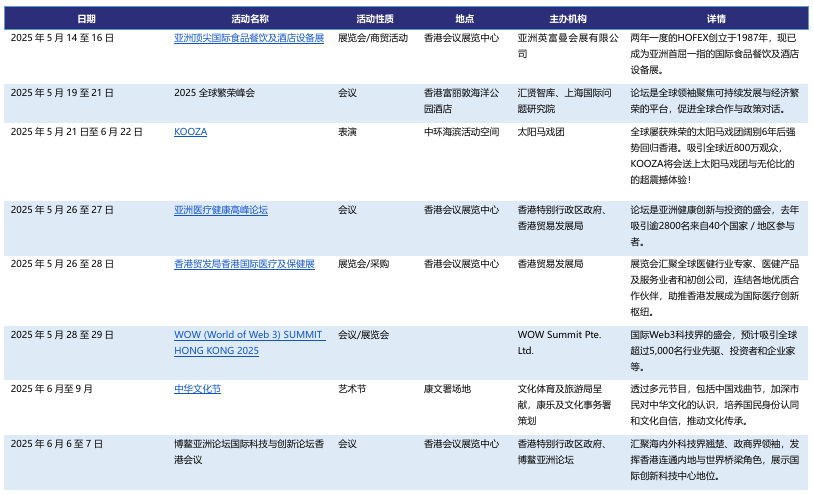Viewport: 813px width, 494px height.
Task: Click the 活动性质 column header
Action: [x=375, y=19]
